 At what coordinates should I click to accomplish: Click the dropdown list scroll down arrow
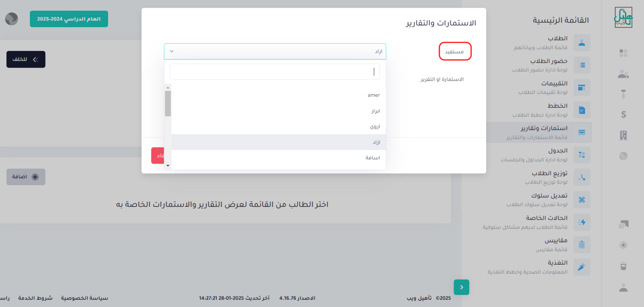pos(168,166)
